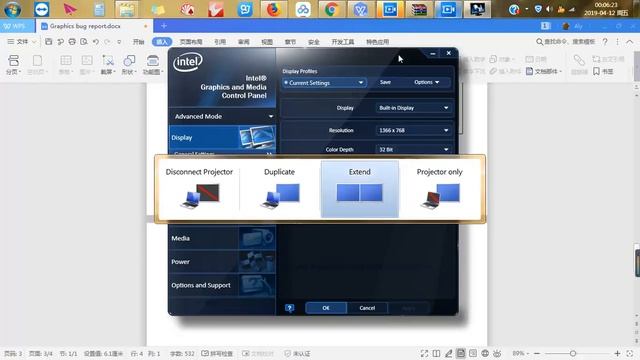Switch to WPS Developer Tools tab (开发工具)
Viewport: 640px width, 360px height.
click(x=343, y=42)
